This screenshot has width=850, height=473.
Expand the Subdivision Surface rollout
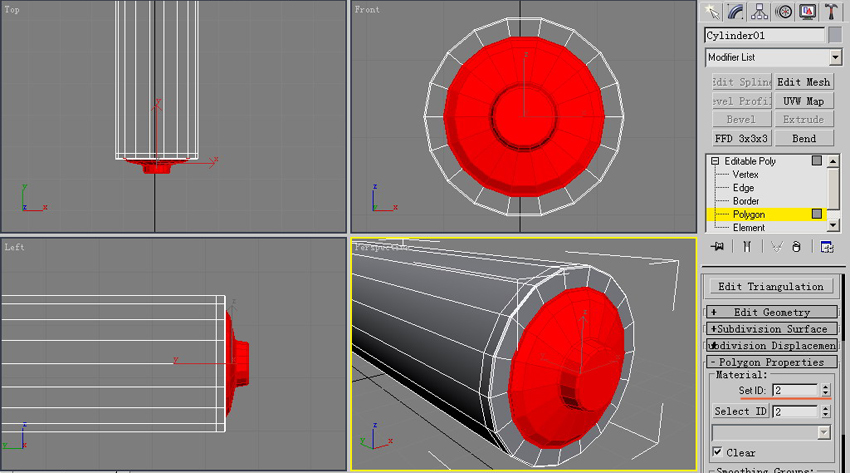coord(771,329)
